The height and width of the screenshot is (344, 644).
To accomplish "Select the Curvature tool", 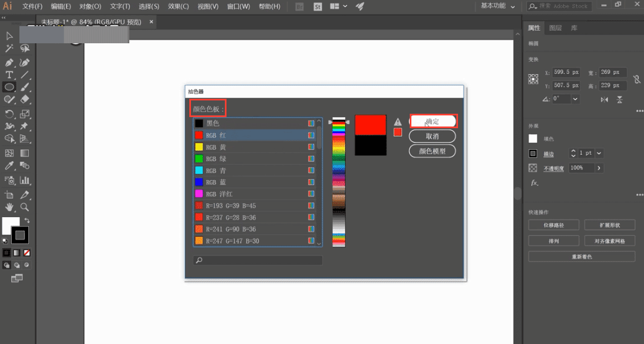I will pos(24,62).
